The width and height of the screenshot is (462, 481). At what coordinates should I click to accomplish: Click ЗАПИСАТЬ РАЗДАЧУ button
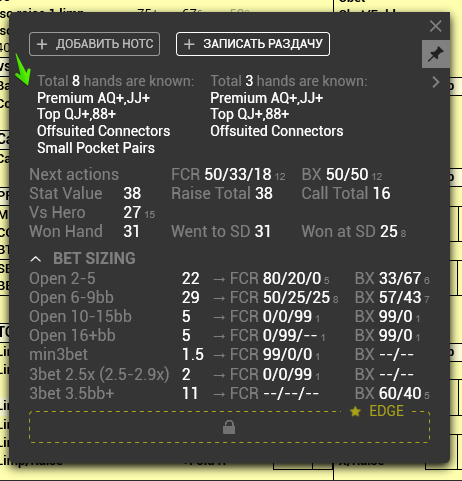point(253,44)
